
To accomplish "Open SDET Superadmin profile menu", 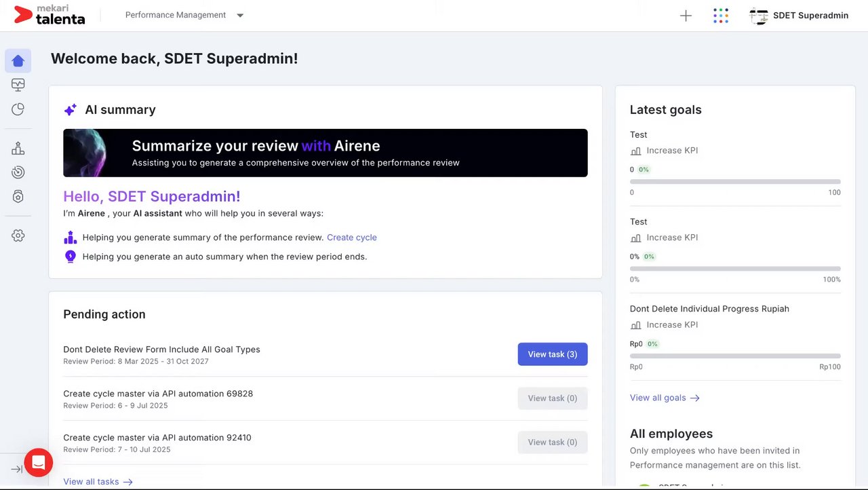I will (800, 16).
